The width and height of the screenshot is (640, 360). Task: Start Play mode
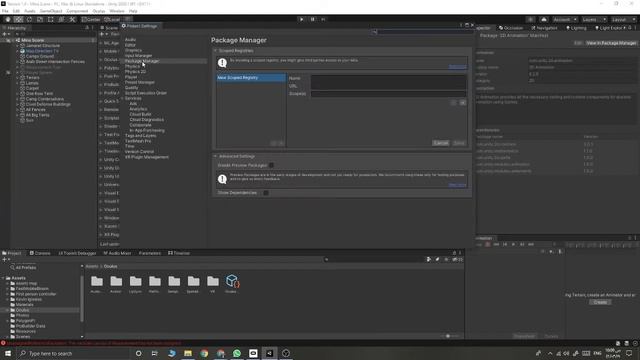tap(301, 19)
